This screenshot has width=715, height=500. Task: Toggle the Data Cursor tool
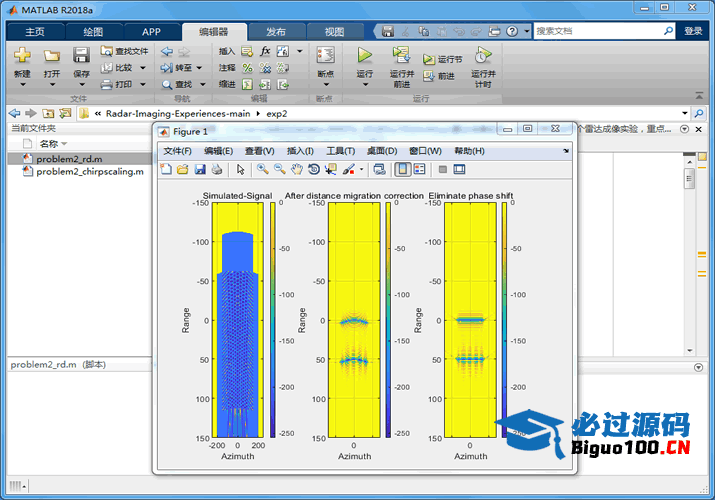331,170
